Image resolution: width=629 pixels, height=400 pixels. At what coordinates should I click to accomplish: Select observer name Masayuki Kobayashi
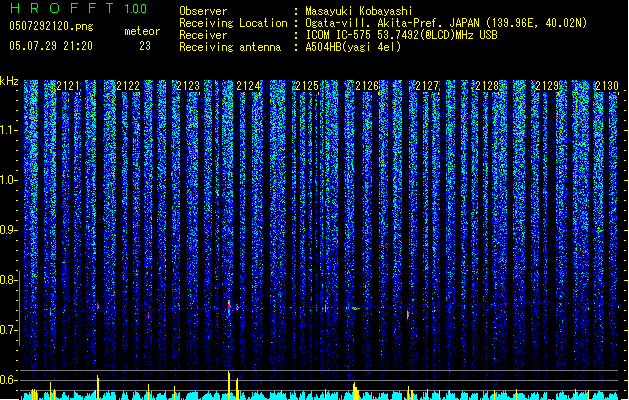tap(359, 11)
